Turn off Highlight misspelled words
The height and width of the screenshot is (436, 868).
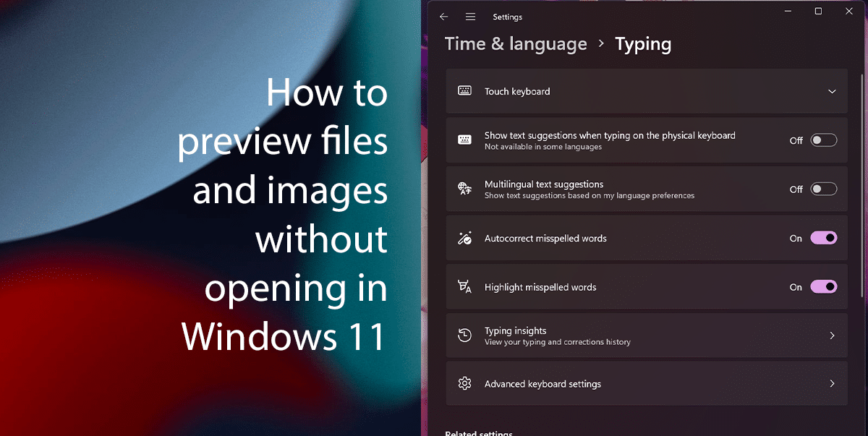tap(823, 286)
